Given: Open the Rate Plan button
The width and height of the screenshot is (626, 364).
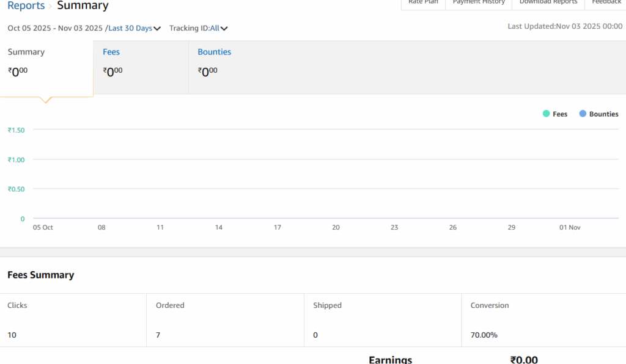Looking at the screenshot, I should [x=423, y=3].
